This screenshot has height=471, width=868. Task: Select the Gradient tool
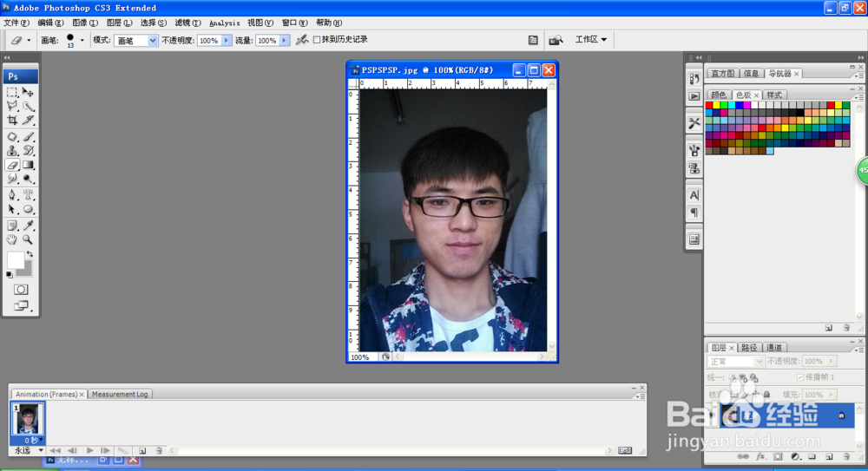click(x=29, y=165)
